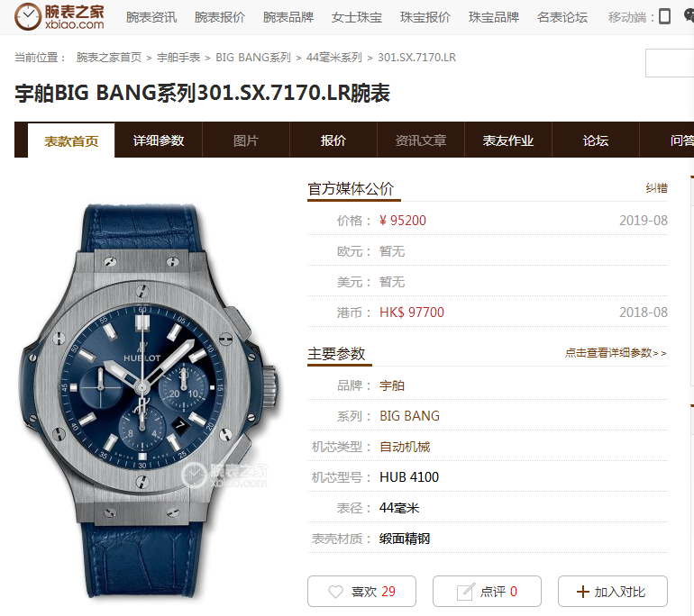
Task: Click the 44毫米系列 breadcrumb link
Action: [x=333, y=58]
